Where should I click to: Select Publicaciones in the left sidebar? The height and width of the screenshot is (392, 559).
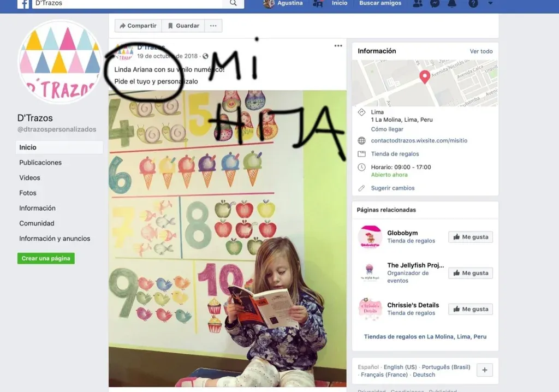tap(40, 162)
